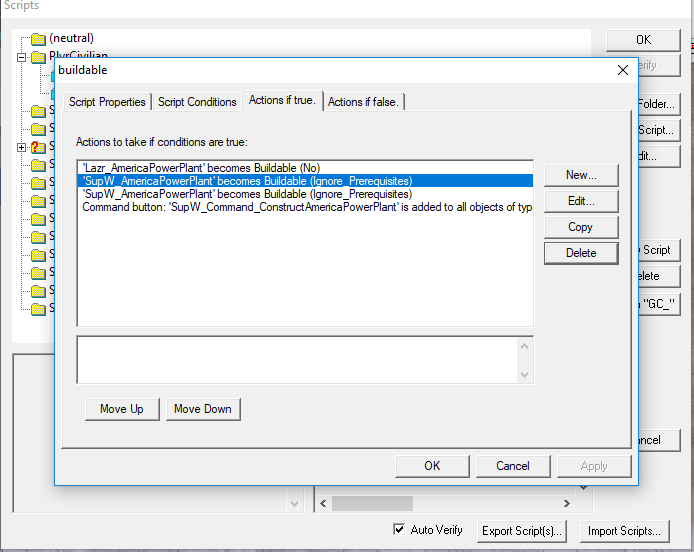Image resolution: width=694 pixels, height=552 pixels.
Task: Copy the selected action
Action: tap(580, 227)
